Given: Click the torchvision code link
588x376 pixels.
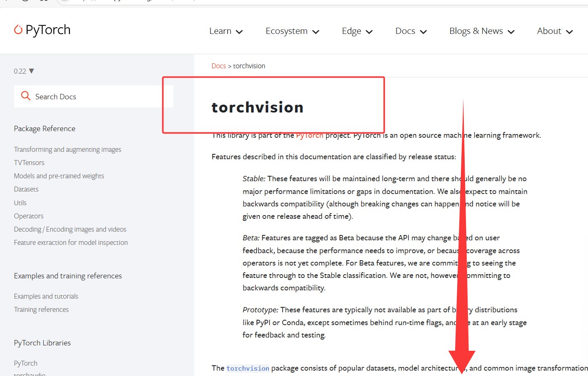Looking at the screenshot, I should pyautogui.click(x=248, y=368).
